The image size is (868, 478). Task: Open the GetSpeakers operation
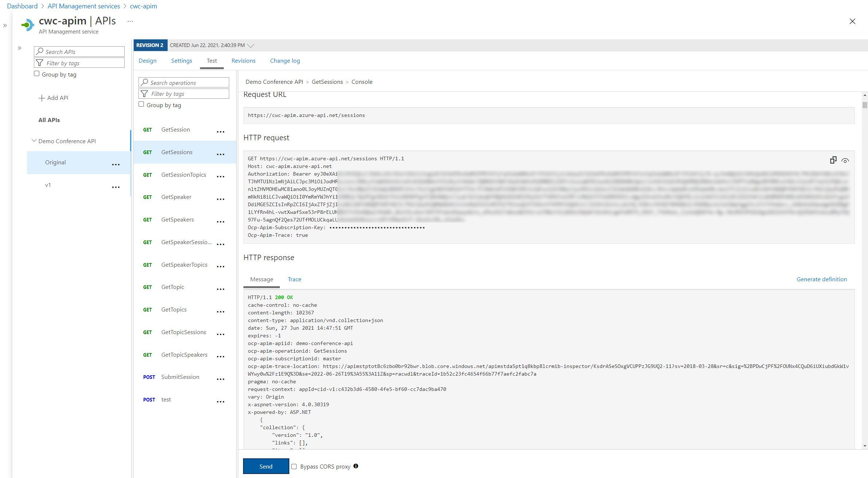point(177,220)
